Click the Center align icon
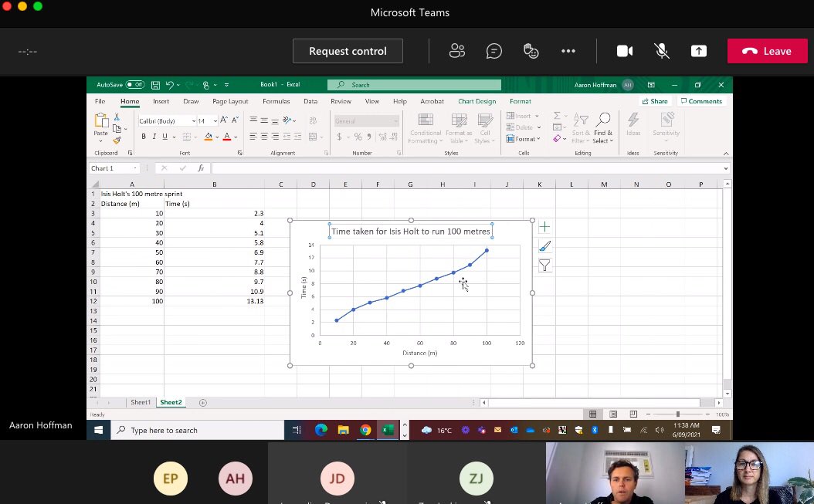 pyautogui.click(x=264, y=137)
